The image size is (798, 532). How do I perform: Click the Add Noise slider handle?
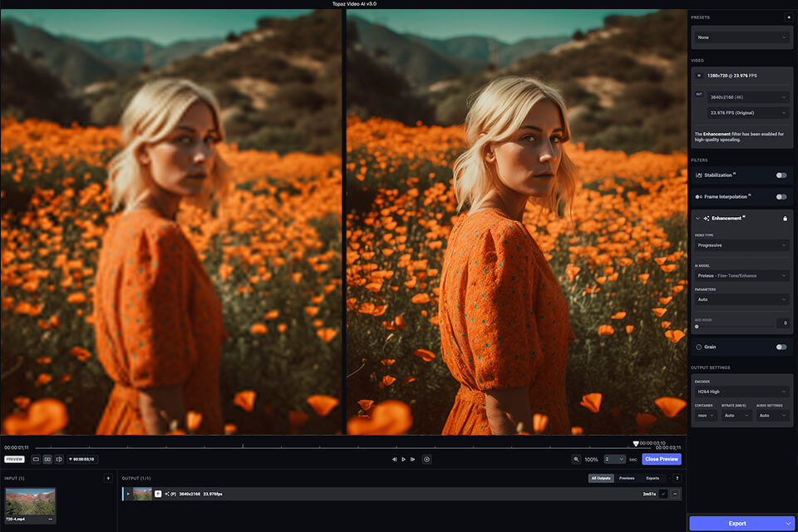point(697,327)
